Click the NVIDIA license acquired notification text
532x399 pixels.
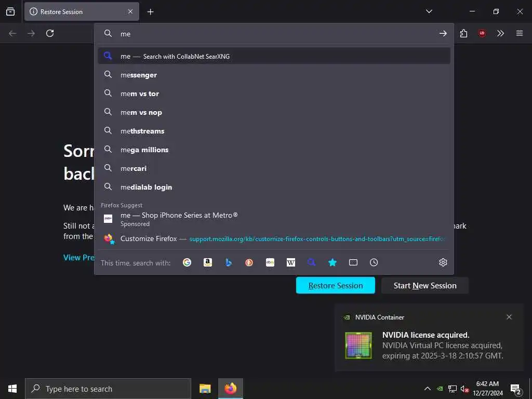pos(443,345)
